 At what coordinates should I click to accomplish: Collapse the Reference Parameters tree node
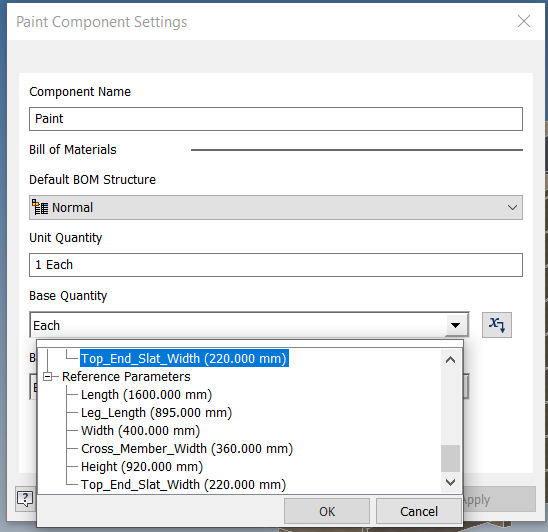(48, 376)
